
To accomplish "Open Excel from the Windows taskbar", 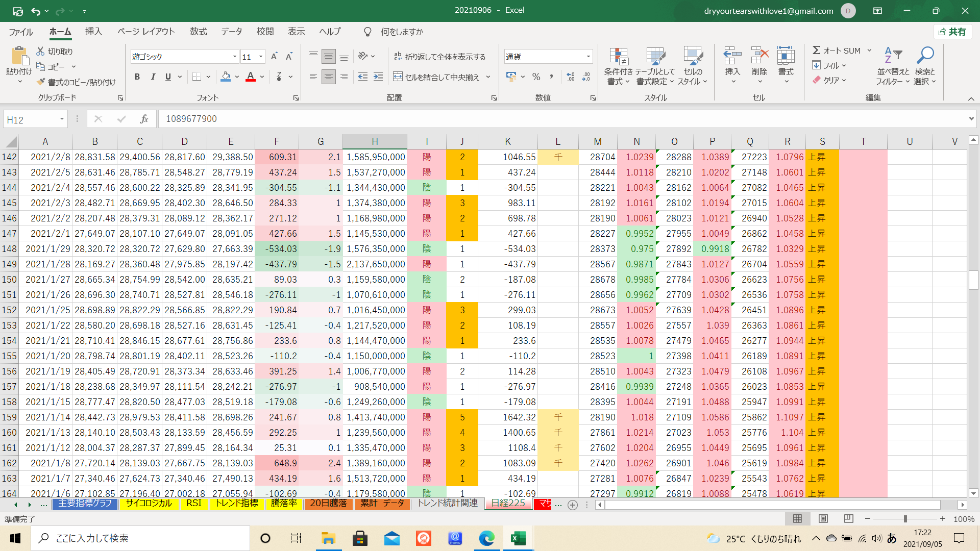I will coord(518,538).
